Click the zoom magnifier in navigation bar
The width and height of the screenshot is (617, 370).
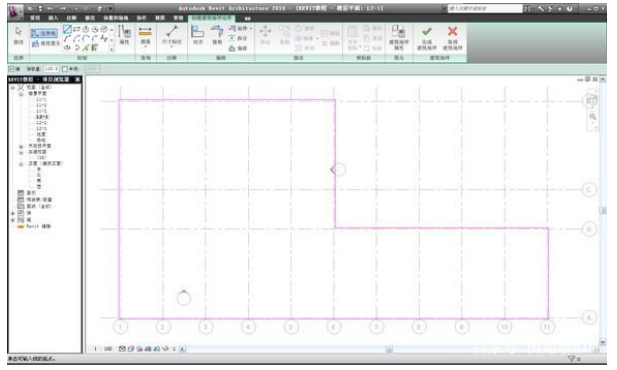click(592, 117)
